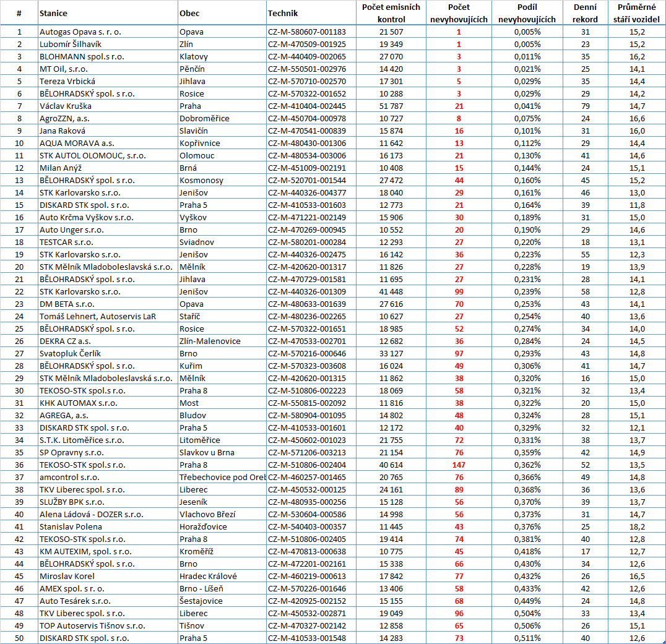Viewport: 666px width, 644px height.
Task: Select cell 'STK AUTOL OLOMOUC, s.r.o.'
Action: click(x=108, y=155)
